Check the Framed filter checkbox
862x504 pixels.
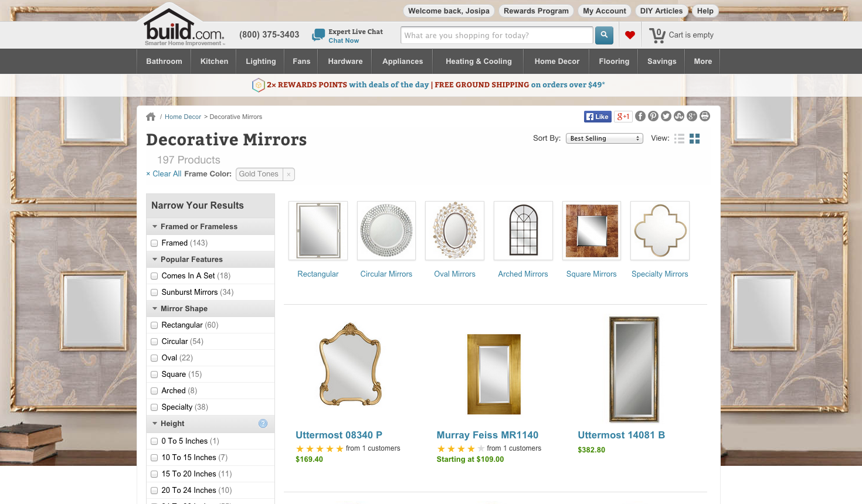point(154,243)
